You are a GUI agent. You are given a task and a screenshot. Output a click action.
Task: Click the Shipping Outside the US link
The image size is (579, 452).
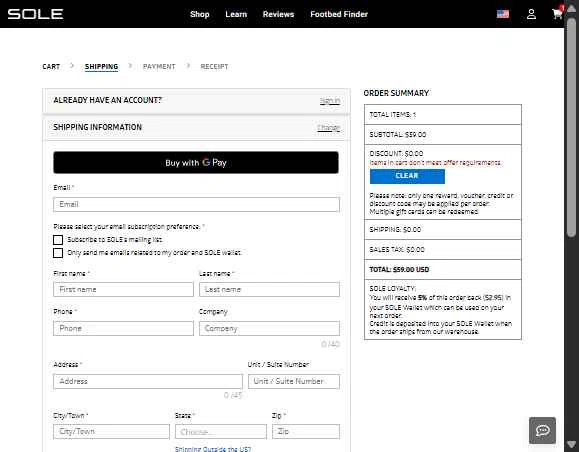click(x=213, y=449)
